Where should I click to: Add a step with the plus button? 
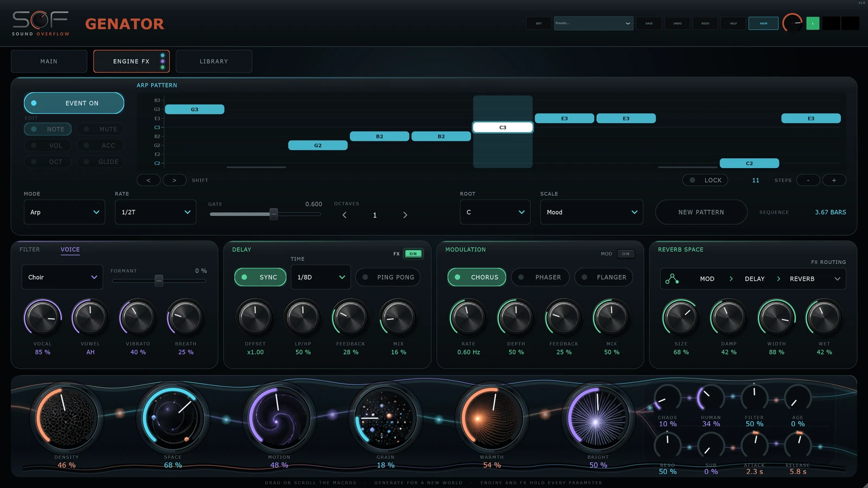coord(834,180)
